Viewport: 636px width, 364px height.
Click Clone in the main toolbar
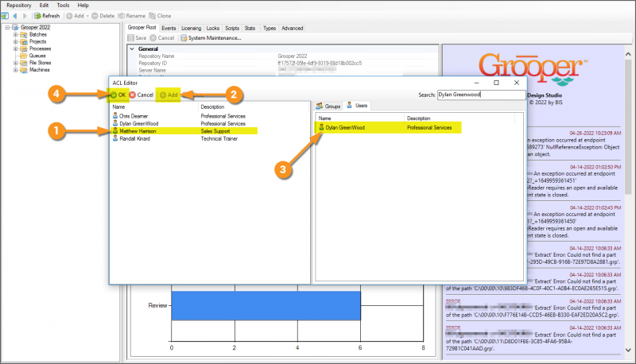160,16
